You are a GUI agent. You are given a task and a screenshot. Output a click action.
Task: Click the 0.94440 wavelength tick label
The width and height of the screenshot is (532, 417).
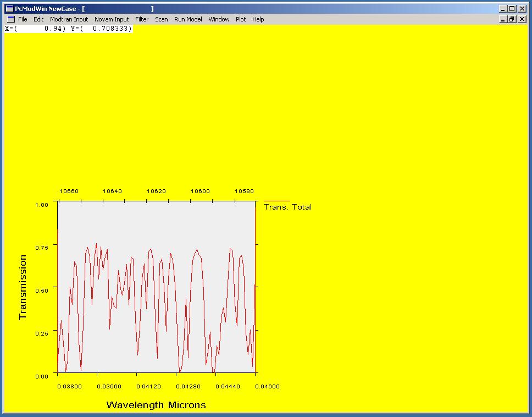point(228,386)
